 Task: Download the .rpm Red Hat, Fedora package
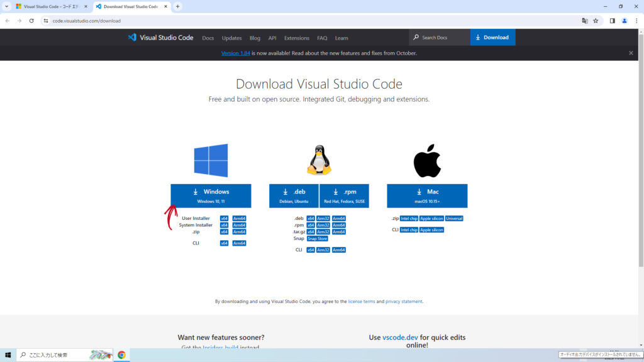tap(344, 196)
